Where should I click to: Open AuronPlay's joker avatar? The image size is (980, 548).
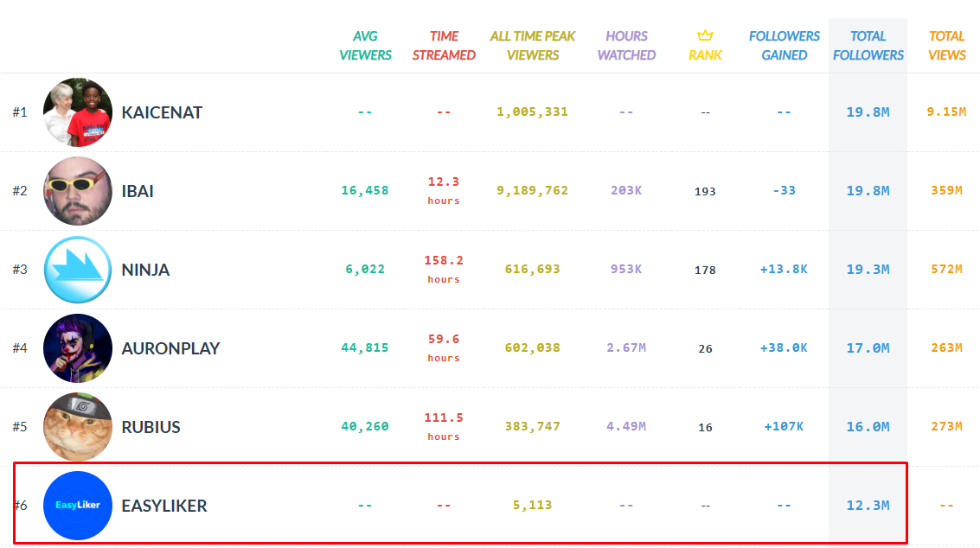click(78, 348)
